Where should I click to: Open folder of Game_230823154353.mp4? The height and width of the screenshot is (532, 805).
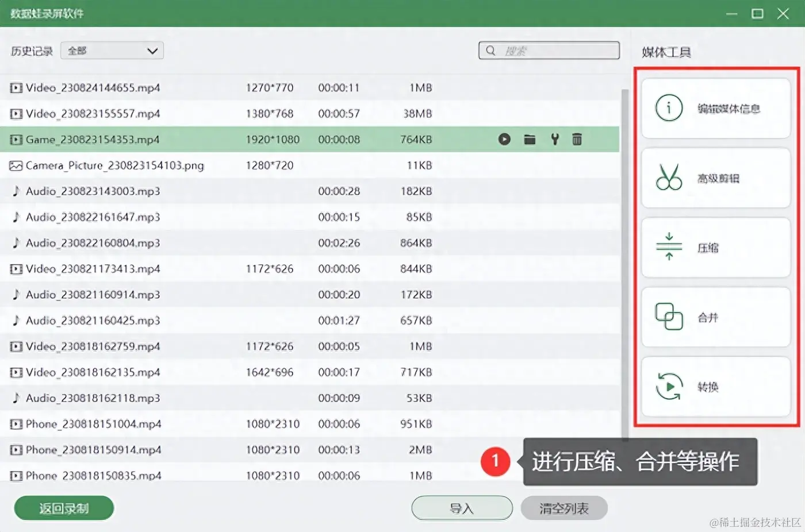530,139
